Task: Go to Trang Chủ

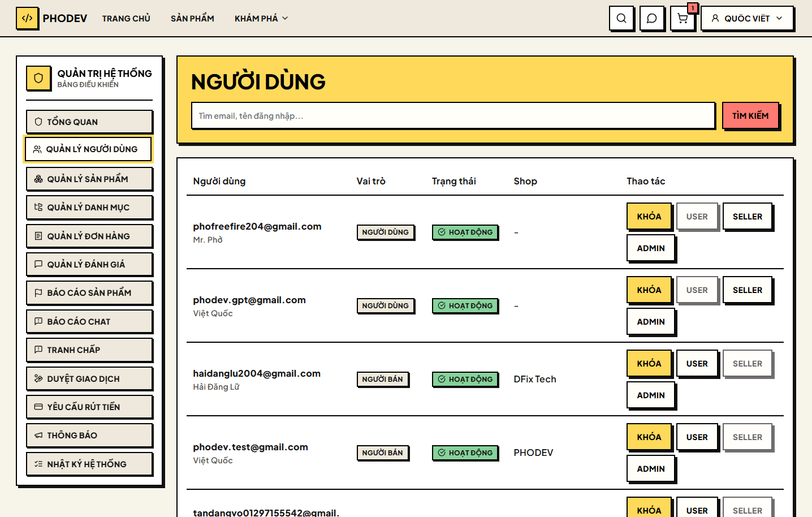Action: click(x=126, y=18)
